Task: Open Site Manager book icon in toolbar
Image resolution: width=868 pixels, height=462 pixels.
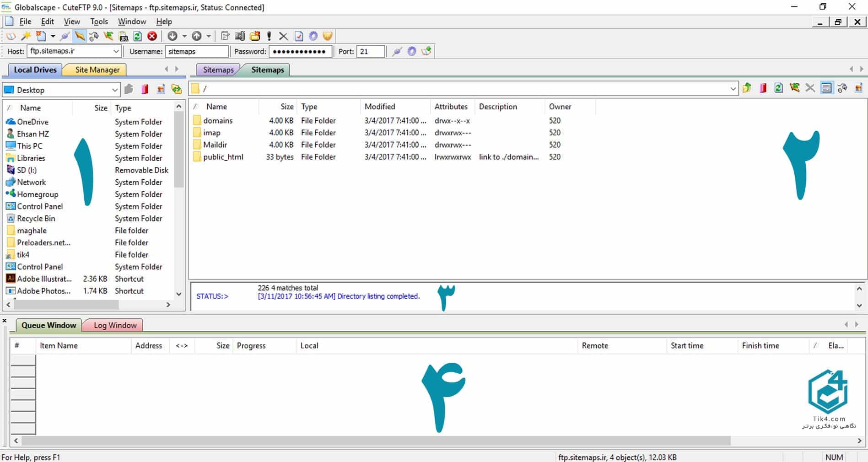Action: (x=11, y=36)
